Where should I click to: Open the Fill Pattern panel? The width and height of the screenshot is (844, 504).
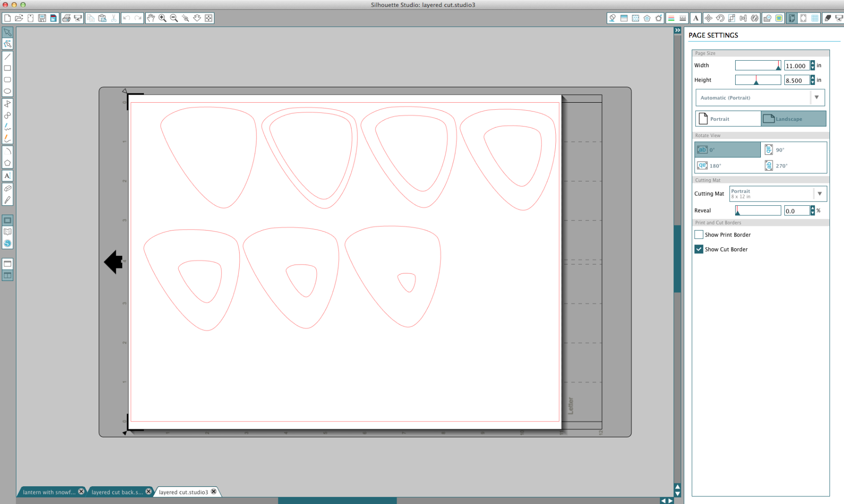tap(636, 18)
